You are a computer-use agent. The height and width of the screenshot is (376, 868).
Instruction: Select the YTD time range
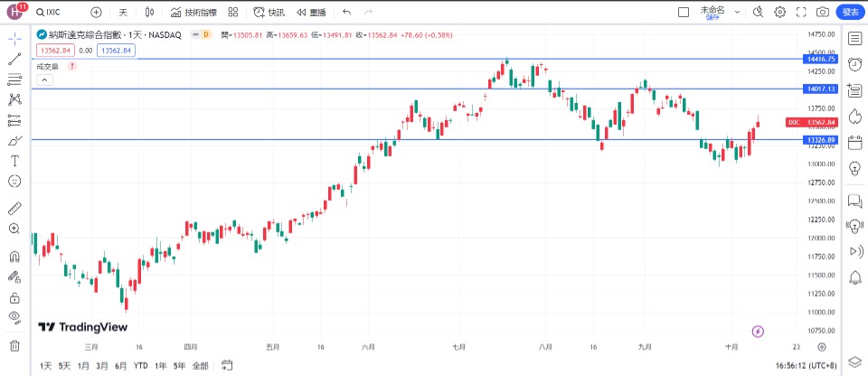140,365
